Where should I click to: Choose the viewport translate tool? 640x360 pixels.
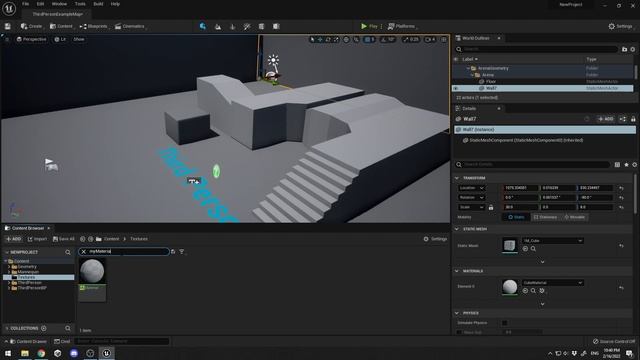(x=320, y=40)
